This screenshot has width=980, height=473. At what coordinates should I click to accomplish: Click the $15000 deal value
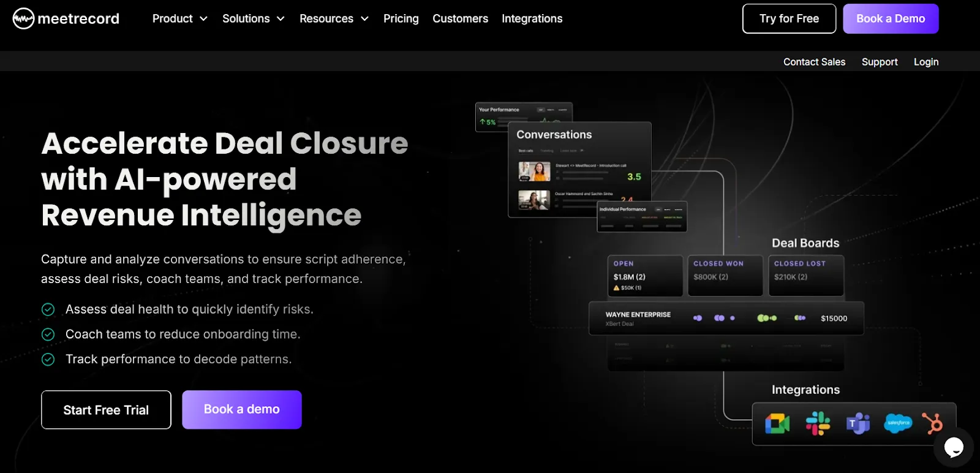coord(834,319)
